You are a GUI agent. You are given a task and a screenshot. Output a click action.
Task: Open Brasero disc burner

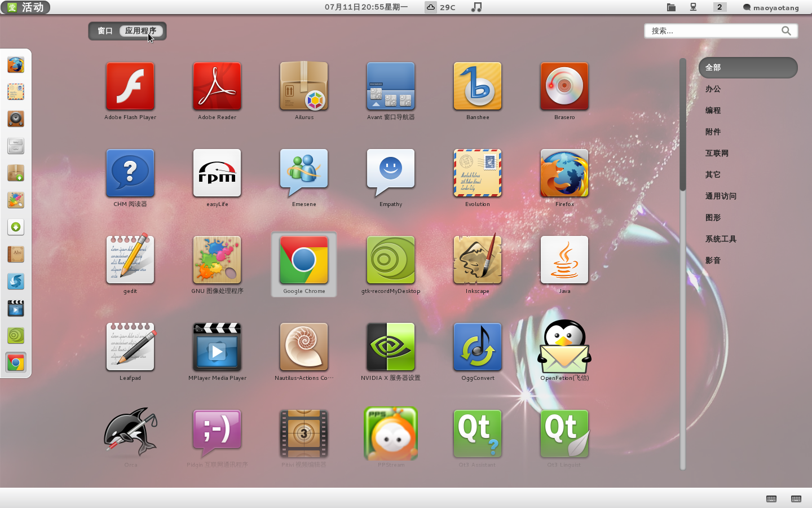pyautogui.click(x=564, y=86)
